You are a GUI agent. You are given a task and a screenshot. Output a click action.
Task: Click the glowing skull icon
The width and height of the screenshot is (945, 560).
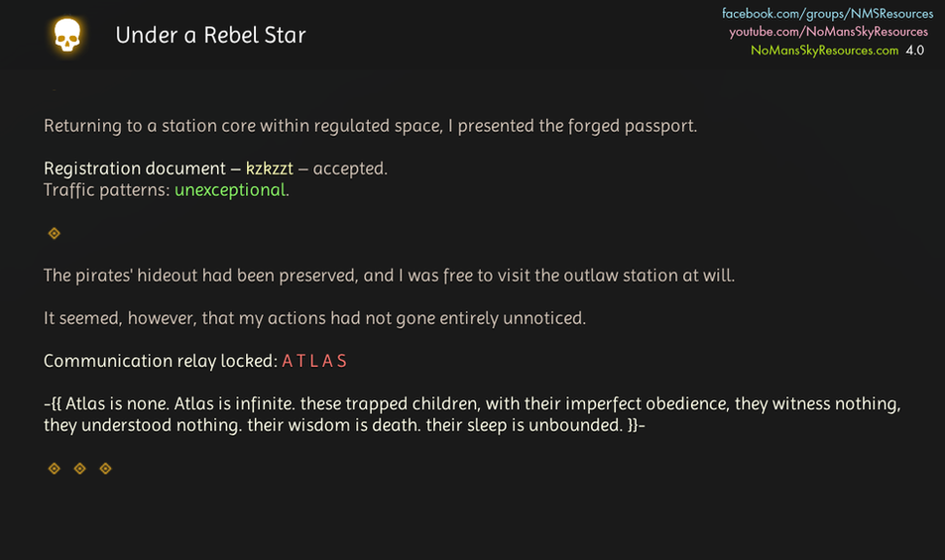click(x=66, y=37)
